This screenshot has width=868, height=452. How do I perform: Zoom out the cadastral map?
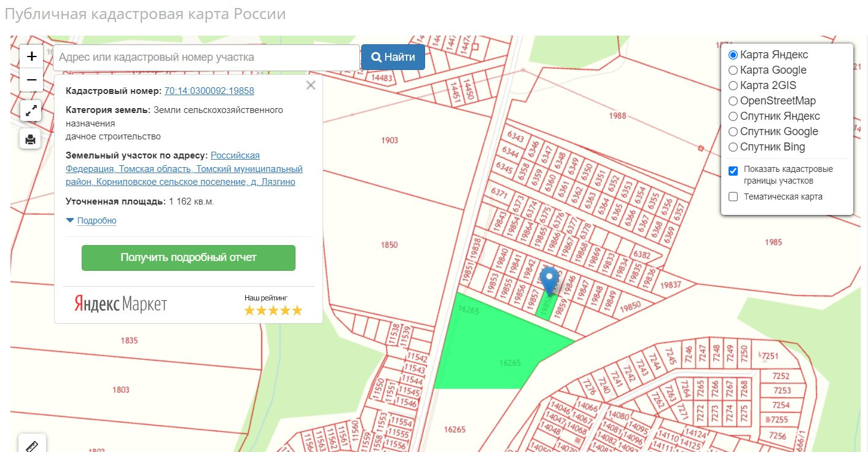[32, 80]
